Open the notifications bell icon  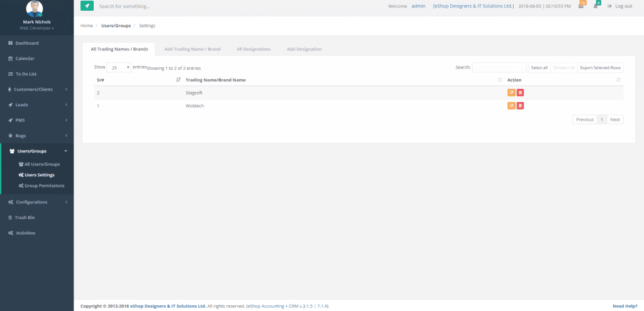point(596,6)
